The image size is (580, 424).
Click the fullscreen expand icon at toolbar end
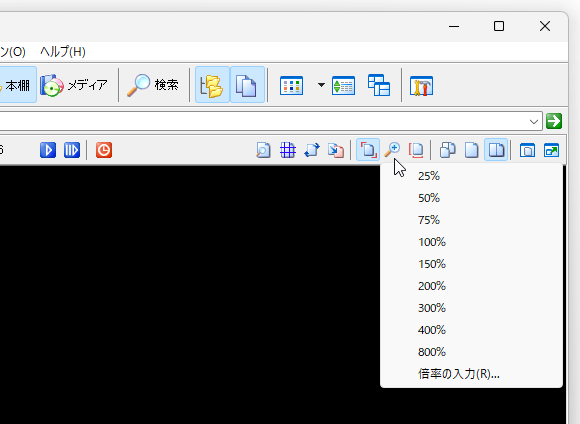click(x=551, y=150)
